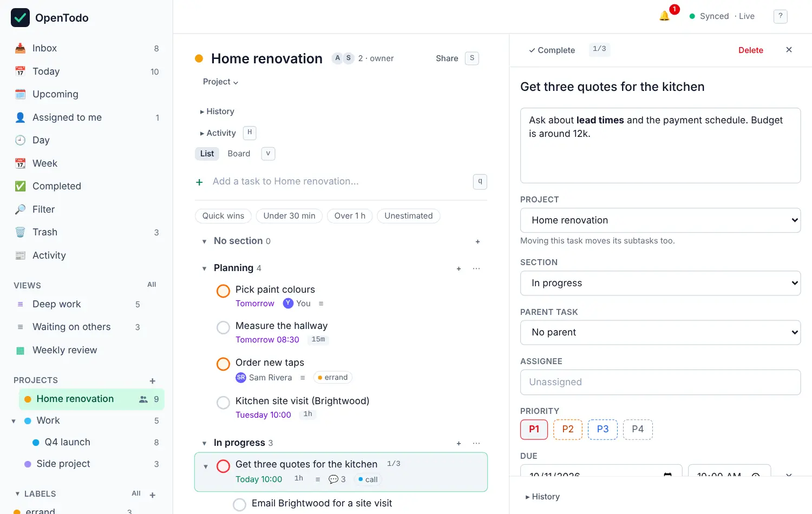Image resolution: width=812 pixels, height=514 pixels.
Task: Add a new project with plus icon
Action: [x=153, y=381]
